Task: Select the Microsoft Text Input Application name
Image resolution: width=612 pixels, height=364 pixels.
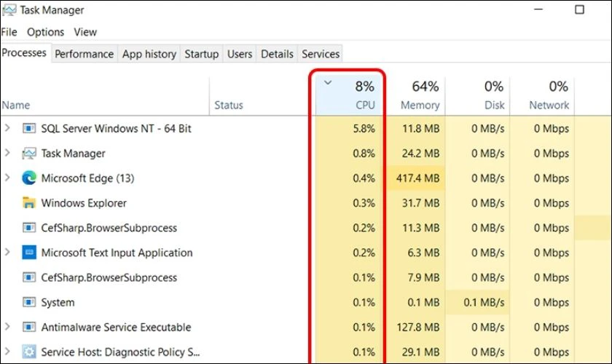Action: (x=117, y=253)
